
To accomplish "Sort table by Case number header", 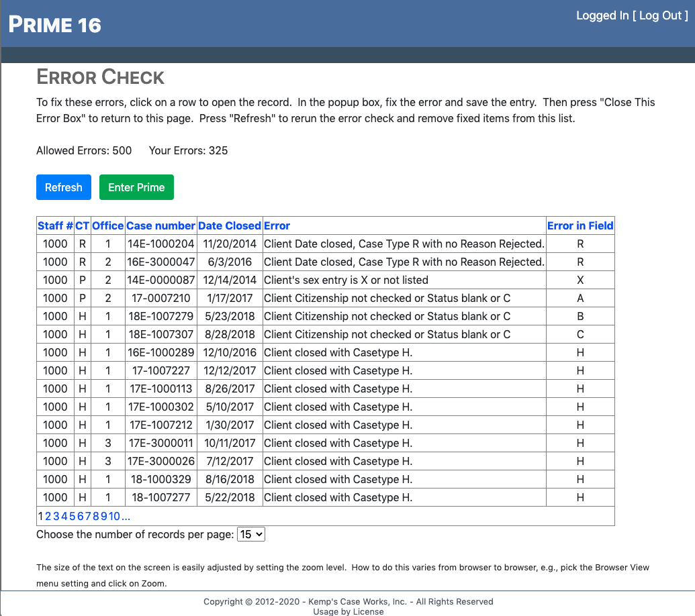I will tap(160, 225).
